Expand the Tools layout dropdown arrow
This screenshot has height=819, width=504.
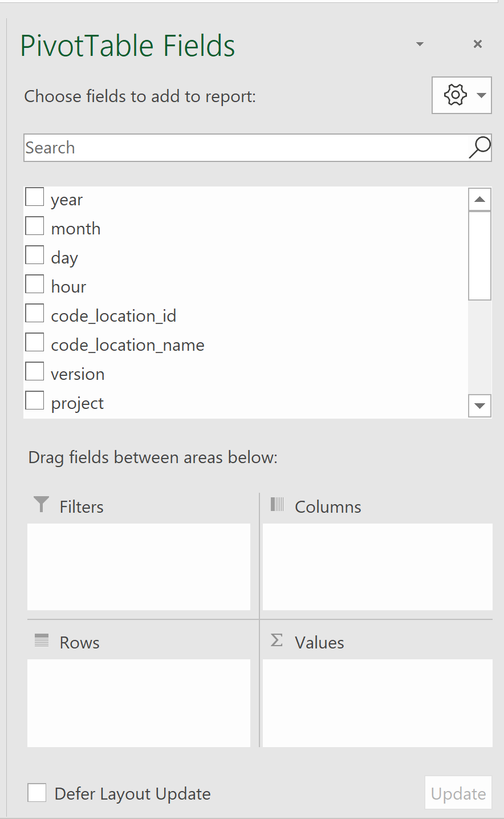pyautogui.click(x=482, y=95)
